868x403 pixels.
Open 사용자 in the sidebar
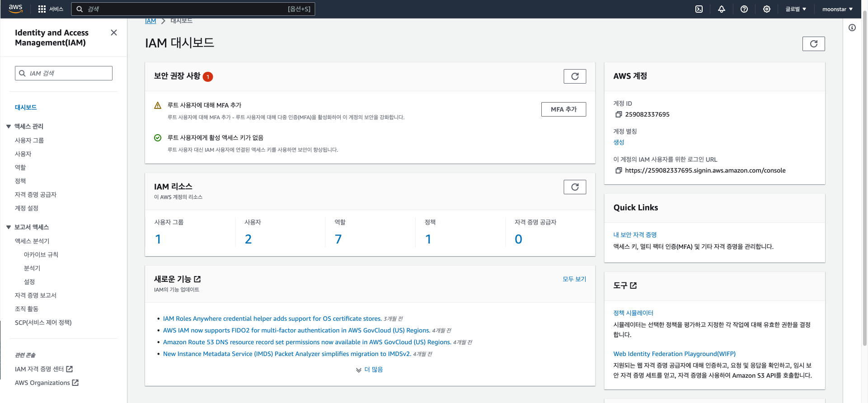[23, 154]
